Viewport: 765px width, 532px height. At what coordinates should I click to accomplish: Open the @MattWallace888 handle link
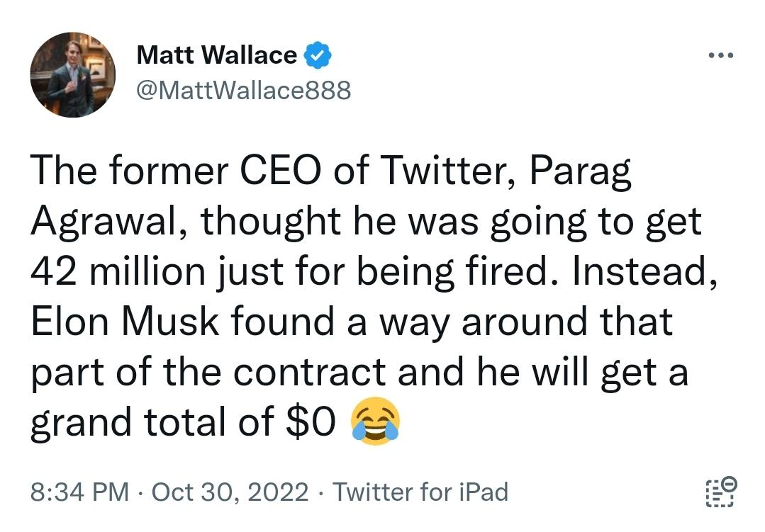coord(243,90)
